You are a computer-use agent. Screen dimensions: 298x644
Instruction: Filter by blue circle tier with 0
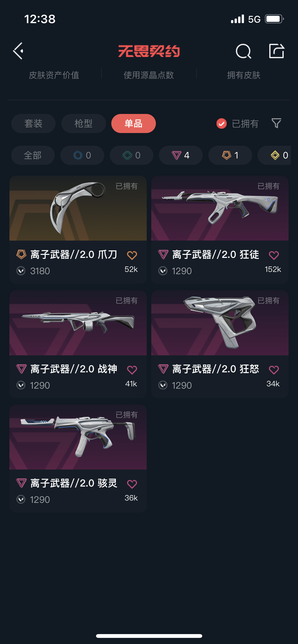point(82,155)
